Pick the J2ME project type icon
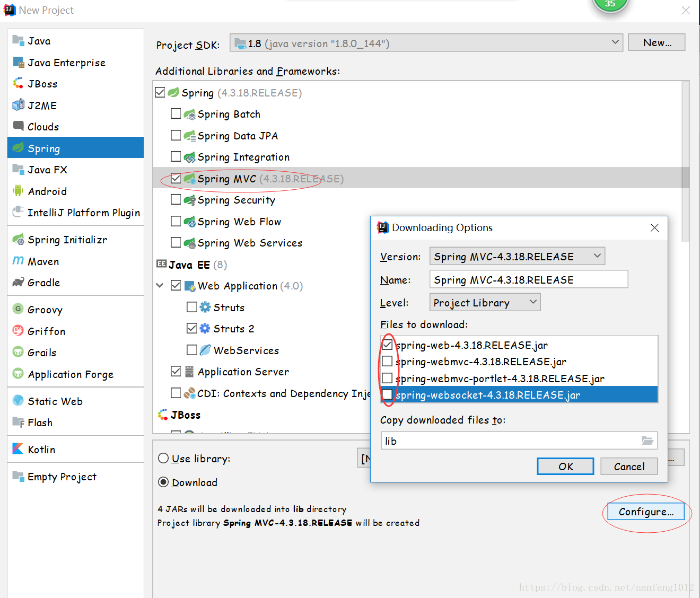The image size is (700, 598). (x=18, y=105)
